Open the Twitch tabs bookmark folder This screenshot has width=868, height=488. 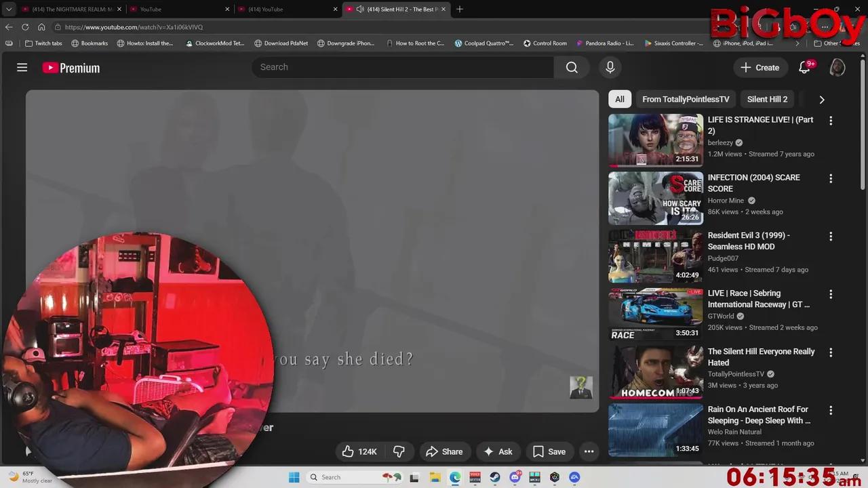point(43,43)
